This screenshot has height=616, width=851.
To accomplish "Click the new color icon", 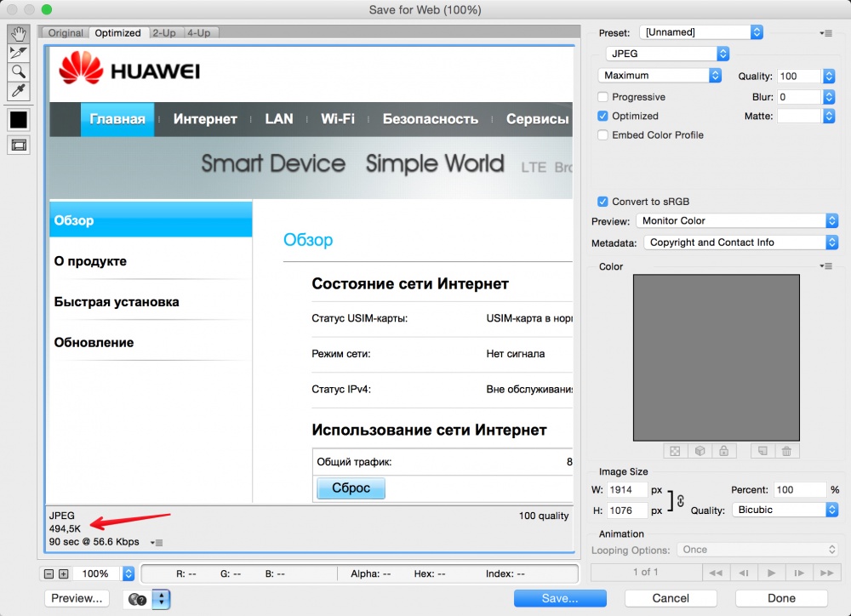I will [x=762, y=451].
